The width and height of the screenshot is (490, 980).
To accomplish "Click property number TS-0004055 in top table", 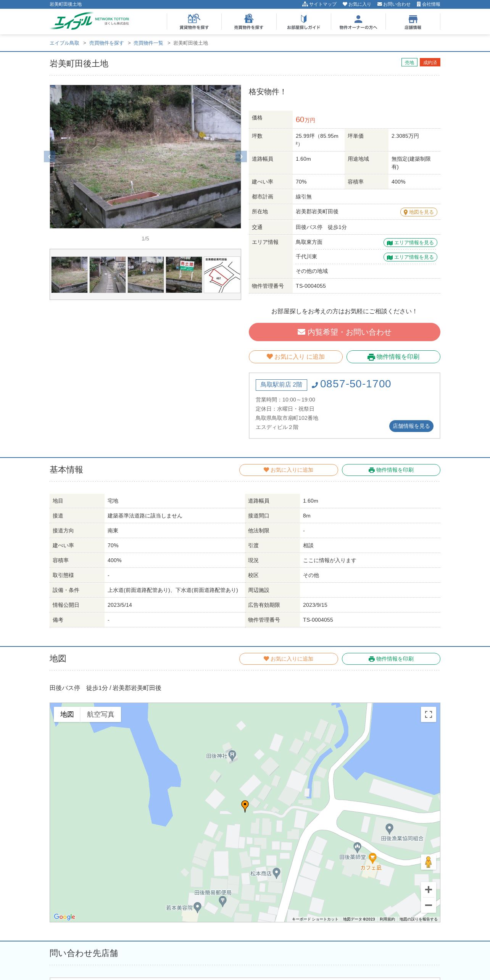I will (311, 286).
